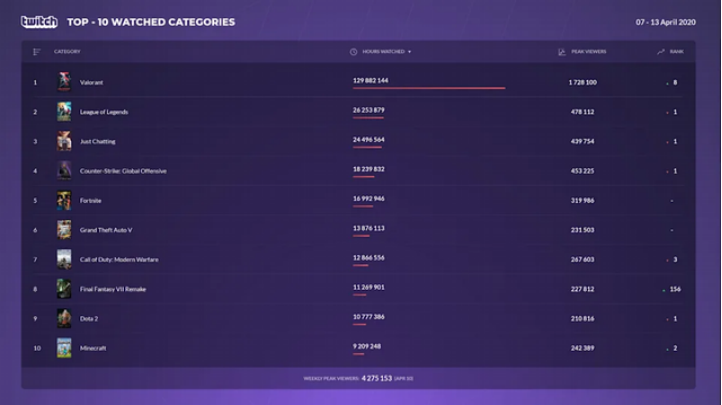722x405 pixels.
Task: Click the Category column header
Action: 67,52
